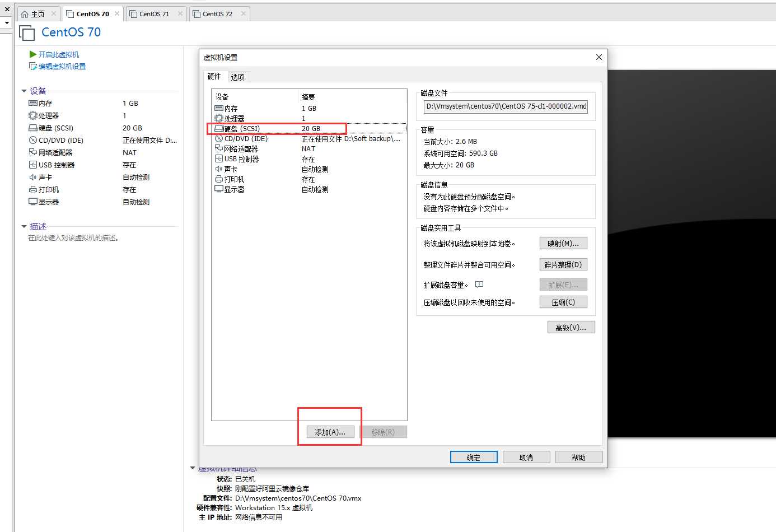
Task: Collapse the 设备 section
Action: click(x=24, y=91)
